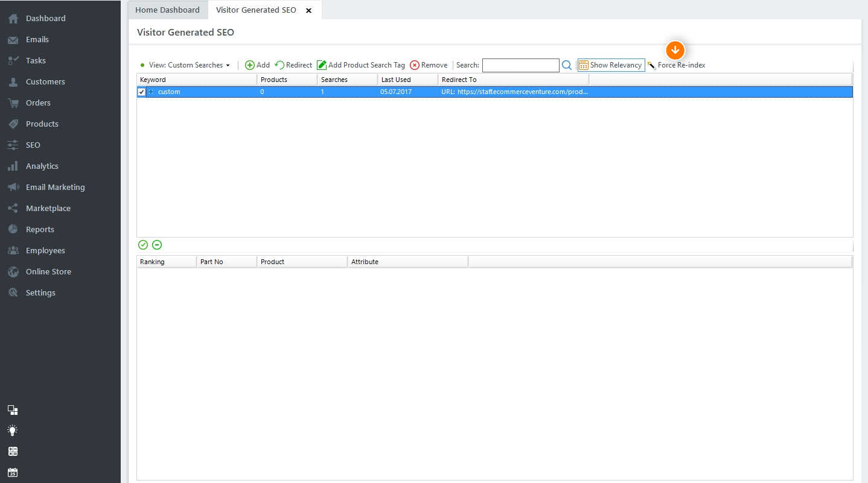Image resolution: width=868 pixels, height=483 pixels.
Task: Uncheck the 'custom' keyword checkbox
Action: tap(142, 92)
